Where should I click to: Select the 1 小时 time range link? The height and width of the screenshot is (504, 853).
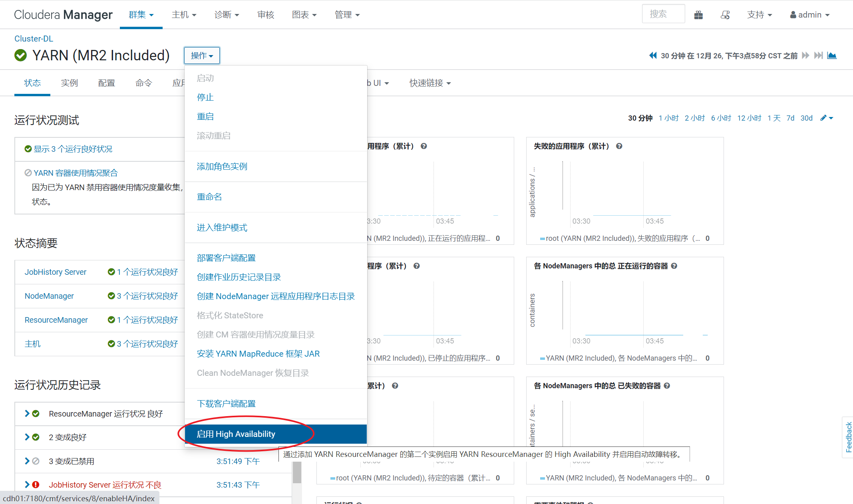click(x=668, y=118)
